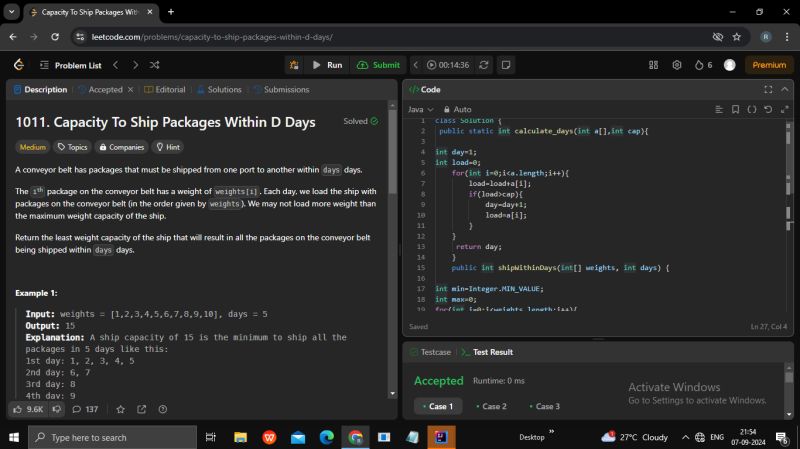The image size is (800, 449).
Task: Pause the 00:14:36 timer
Action: coord(448,65)
